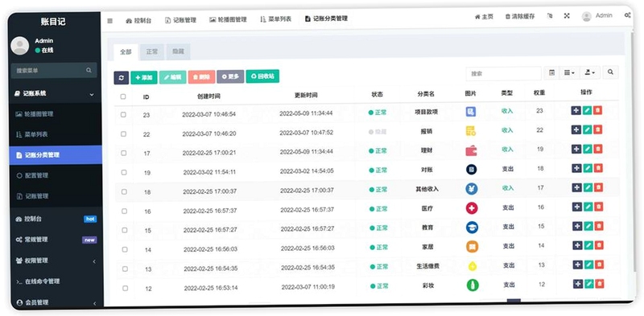The image size is (644, 316).
Task: Switch to the 轮播图管理 top tab
Action: (228, 19)
